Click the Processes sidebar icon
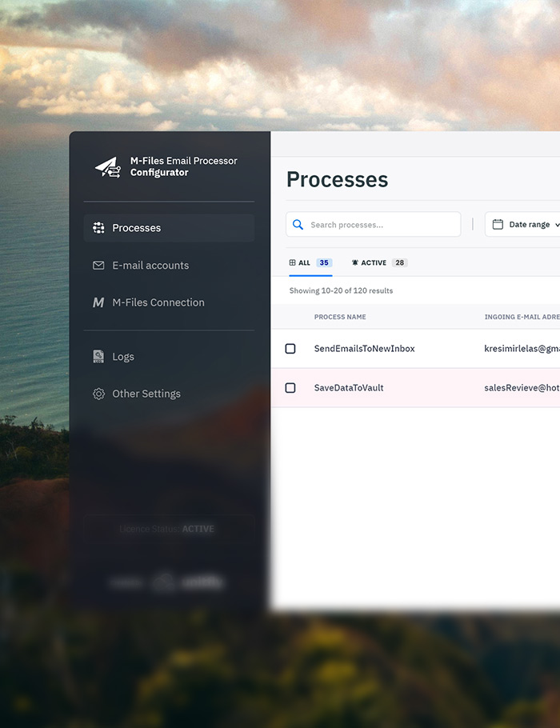 point(98,228)
